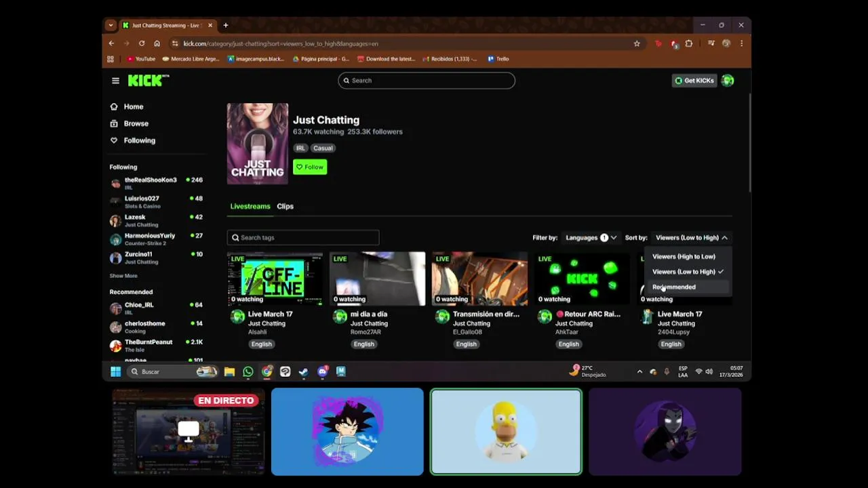Click the El_Gallo08 streamer avatar

pos(442,317)
